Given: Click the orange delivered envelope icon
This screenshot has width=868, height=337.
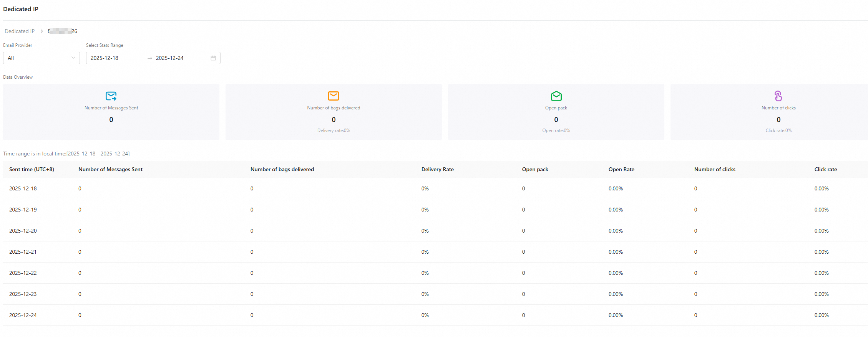Looking at the screenshot, I should tap(334, 96).
